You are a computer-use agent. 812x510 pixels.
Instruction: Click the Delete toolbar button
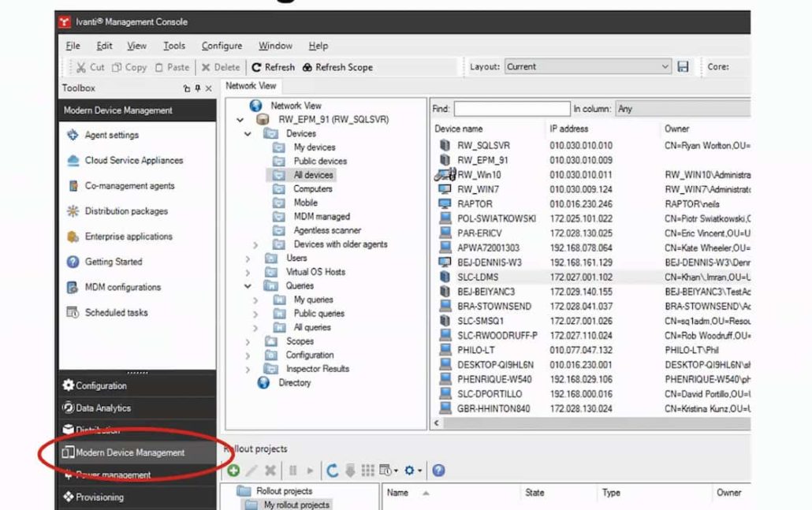[x=221, y=67]
